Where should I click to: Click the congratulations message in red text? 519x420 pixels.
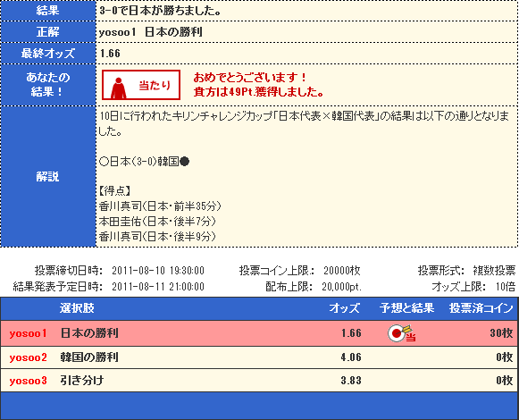[258, 85]
